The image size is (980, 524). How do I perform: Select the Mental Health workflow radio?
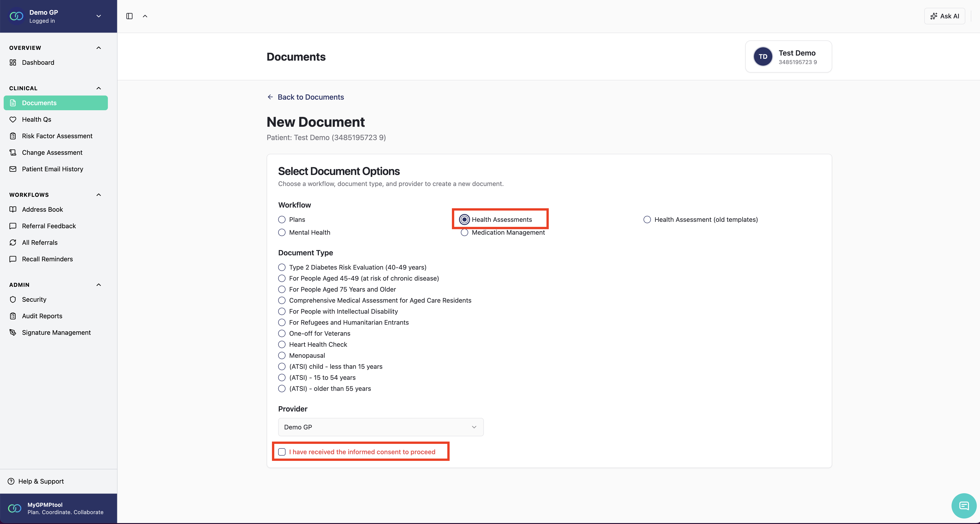pyautogui.click(x=282, y=233)
